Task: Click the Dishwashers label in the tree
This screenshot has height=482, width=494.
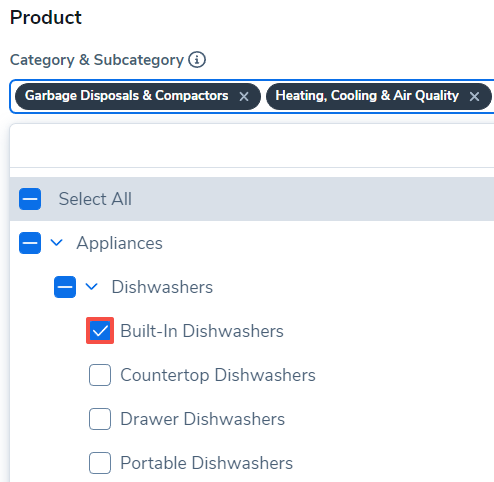Action: [x=162, y=287]
